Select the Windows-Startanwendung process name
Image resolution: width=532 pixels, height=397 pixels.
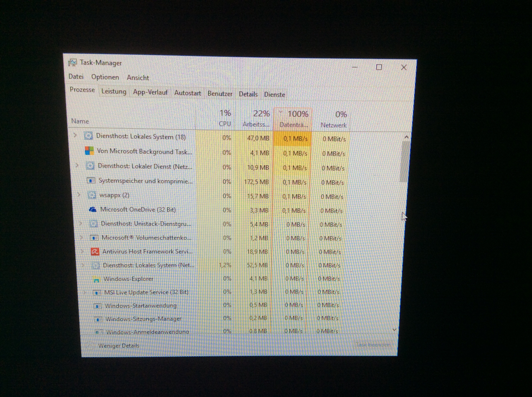(141, 306)
